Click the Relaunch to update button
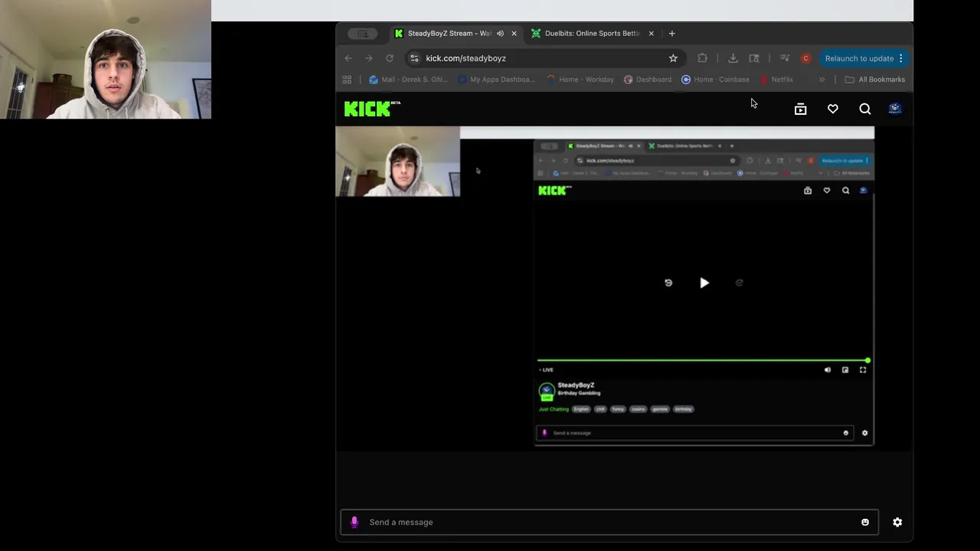The image size is (980, 551). point(859,58)
